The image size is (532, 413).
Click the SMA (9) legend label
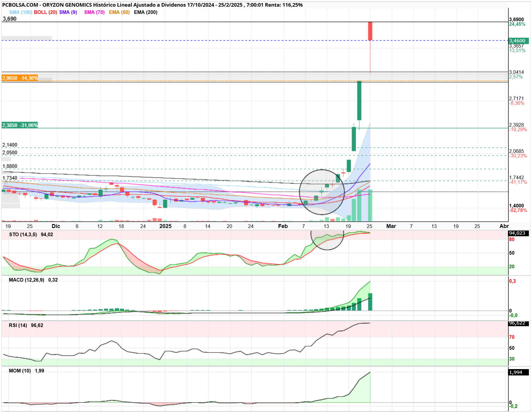(68, 12)
